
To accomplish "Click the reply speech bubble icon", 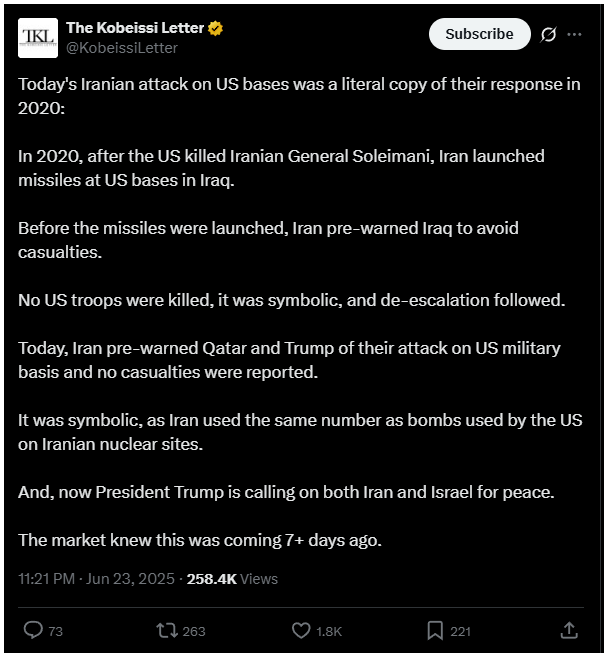I will coord(33,630).
